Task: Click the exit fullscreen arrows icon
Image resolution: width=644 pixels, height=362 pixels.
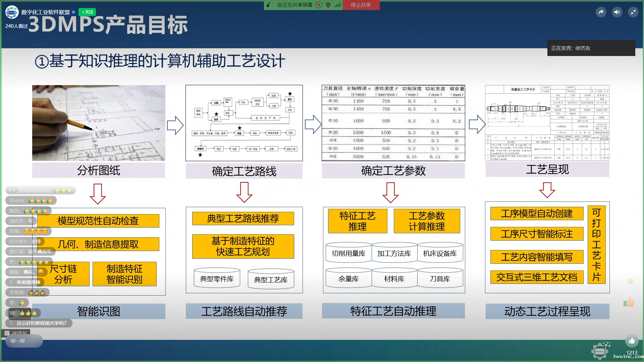Action: point(633,12)
